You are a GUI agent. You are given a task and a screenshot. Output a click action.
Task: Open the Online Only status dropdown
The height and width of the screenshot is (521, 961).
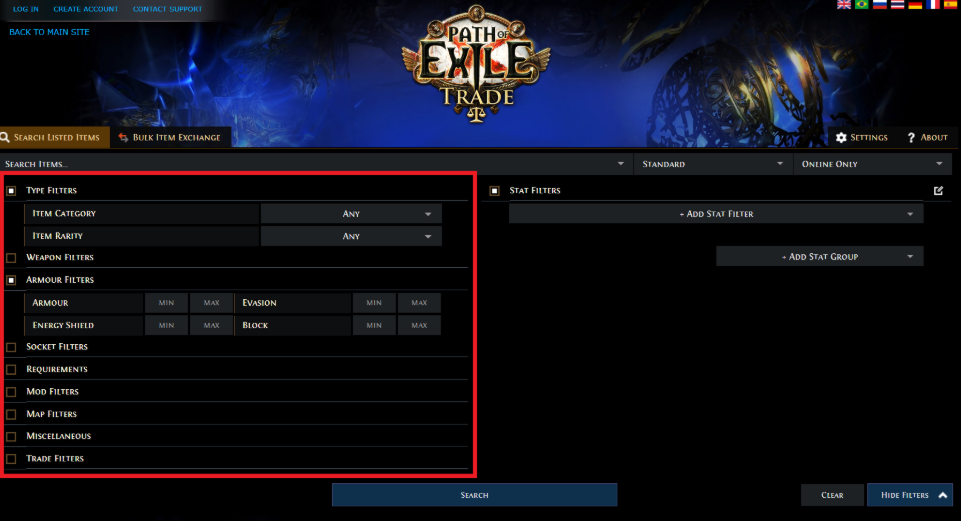[x=872, y=164]
